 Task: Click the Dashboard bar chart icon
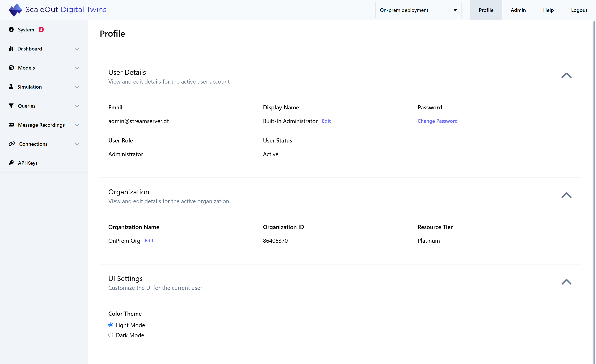click(11, 49)
